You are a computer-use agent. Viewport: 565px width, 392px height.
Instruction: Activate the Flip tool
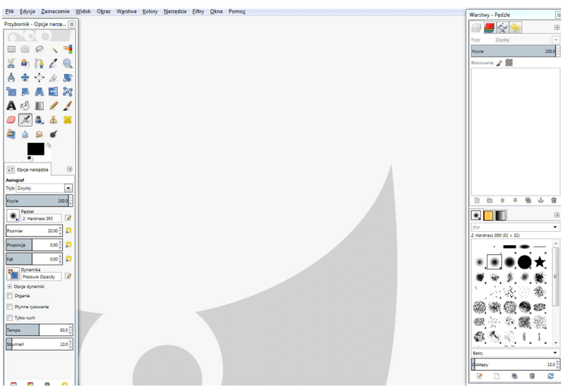[x=54, y=92]
